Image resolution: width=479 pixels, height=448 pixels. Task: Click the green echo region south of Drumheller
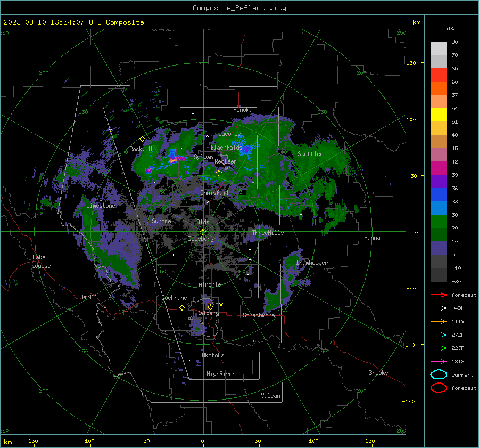click(276, 298)
